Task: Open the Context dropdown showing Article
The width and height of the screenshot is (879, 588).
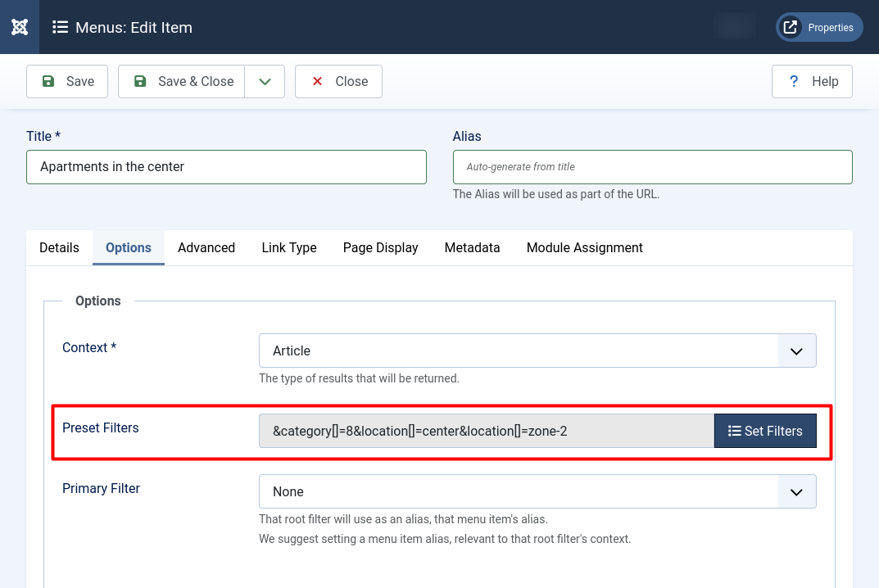Action: (537, 351)
